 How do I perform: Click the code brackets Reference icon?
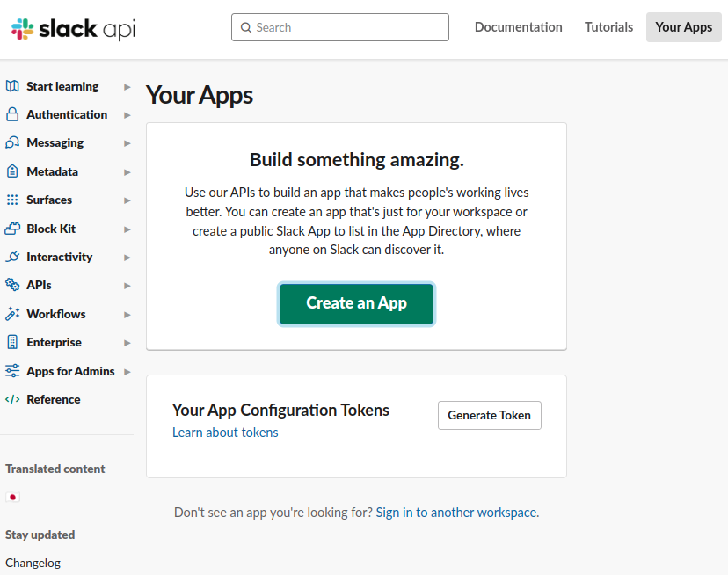[12, 399]
